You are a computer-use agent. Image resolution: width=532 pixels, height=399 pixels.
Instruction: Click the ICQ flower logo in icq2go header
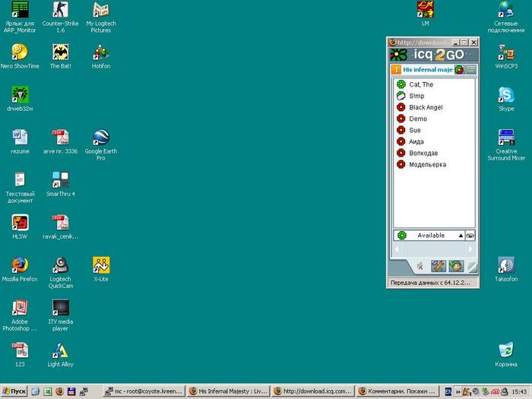[x=398, y=55]
